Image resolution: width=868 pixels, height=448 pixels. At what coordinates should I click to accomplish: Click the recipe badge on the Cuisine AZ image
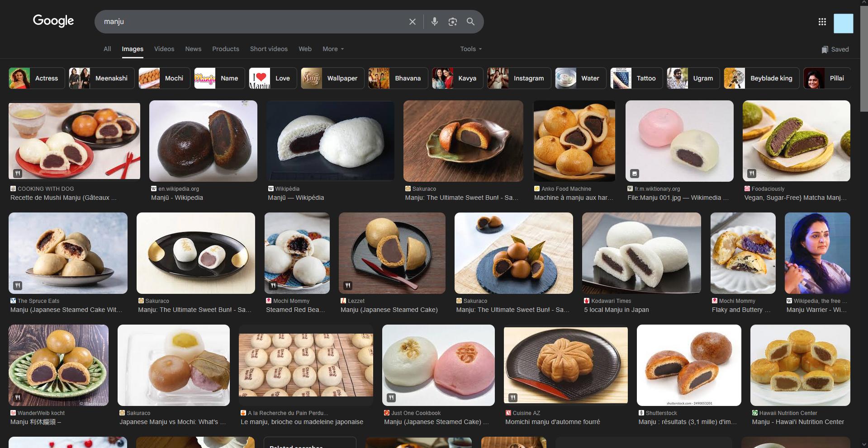(x=512, y=397)
